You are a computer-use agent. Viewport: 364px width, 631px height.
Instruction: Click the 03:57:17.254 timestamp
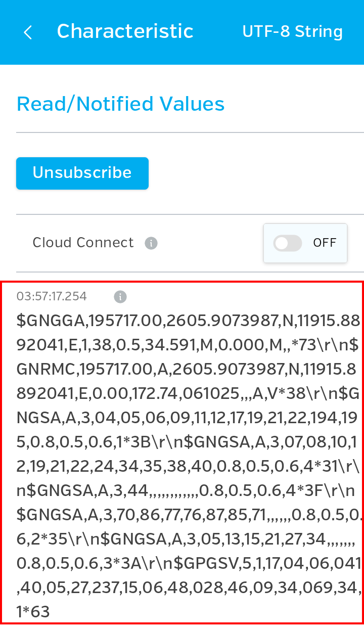click(x=52, y=297)
